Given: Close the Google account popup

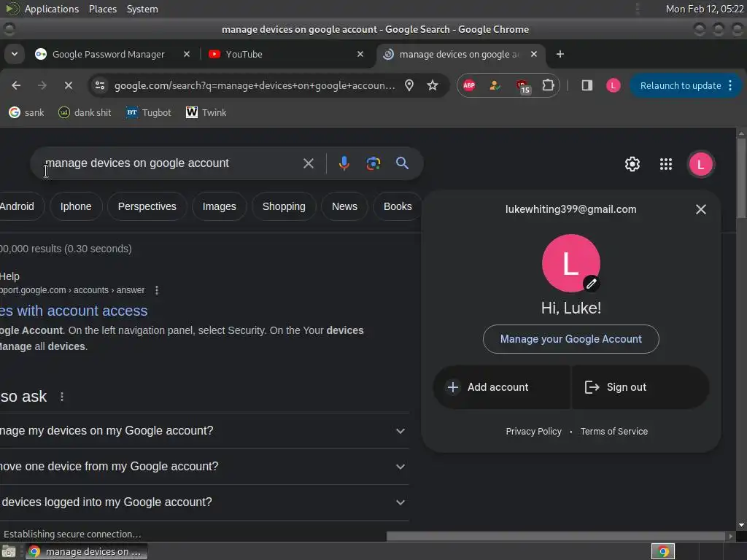Looking at the screenshot, I should (x=700, y=209).
